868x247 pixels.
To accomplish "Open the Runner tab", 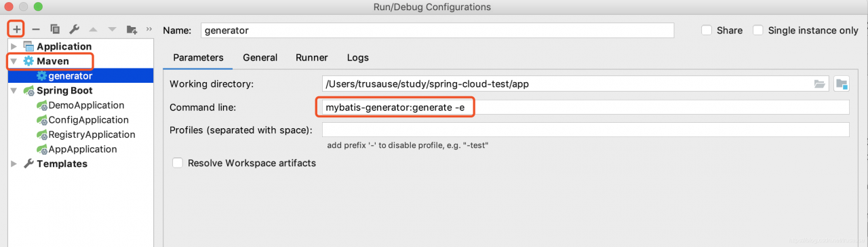I will pyautogui.click(x=312, y=58).
